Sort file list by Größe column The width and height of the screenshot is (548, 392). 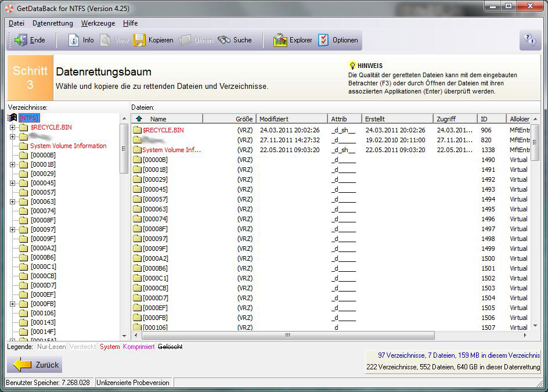tap(229, 119)
